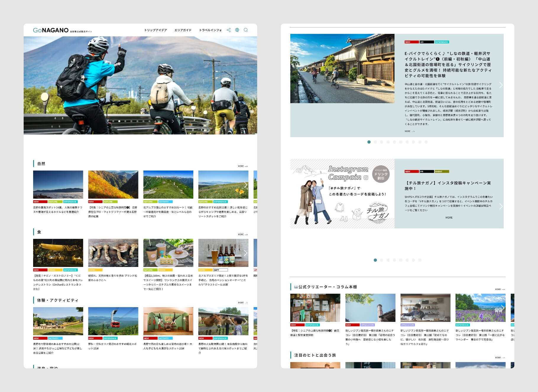538x392 pixels.
Task: Open the globe language selector icon
Action: [237, 30]
